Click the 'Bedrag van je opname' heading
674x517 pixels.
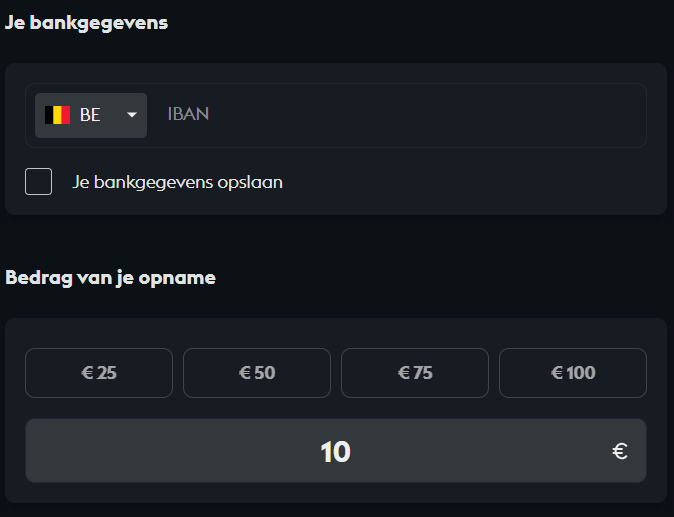[x=111, y=277]
